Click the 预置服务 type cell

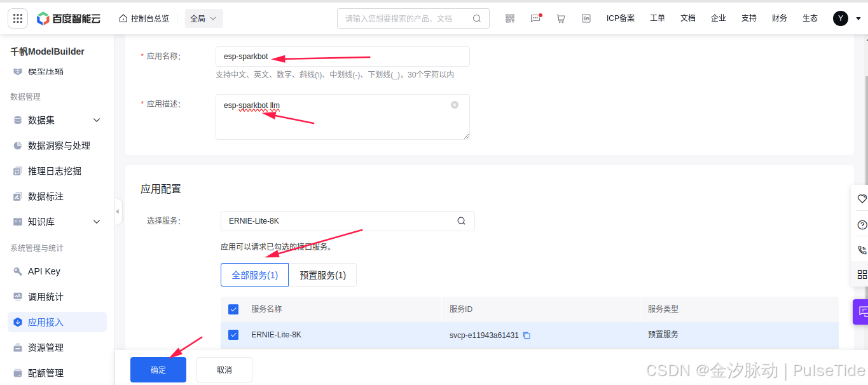[x=663, y=334]
